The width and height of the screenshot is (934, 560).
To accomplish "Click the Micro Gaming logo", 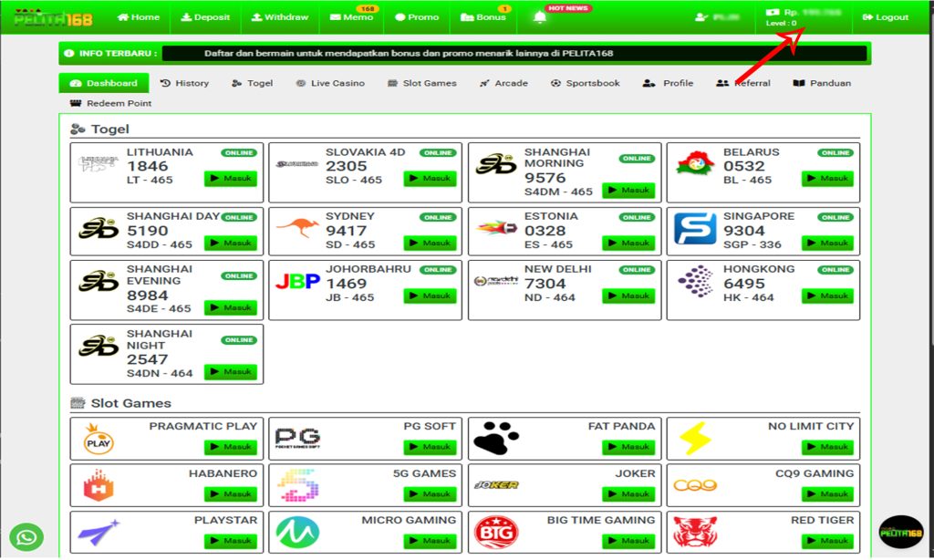I will [297, 532].
